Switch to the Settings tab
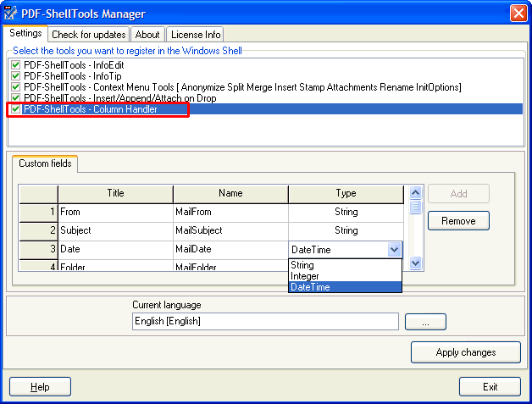The image size is (532, 404). 25,33
